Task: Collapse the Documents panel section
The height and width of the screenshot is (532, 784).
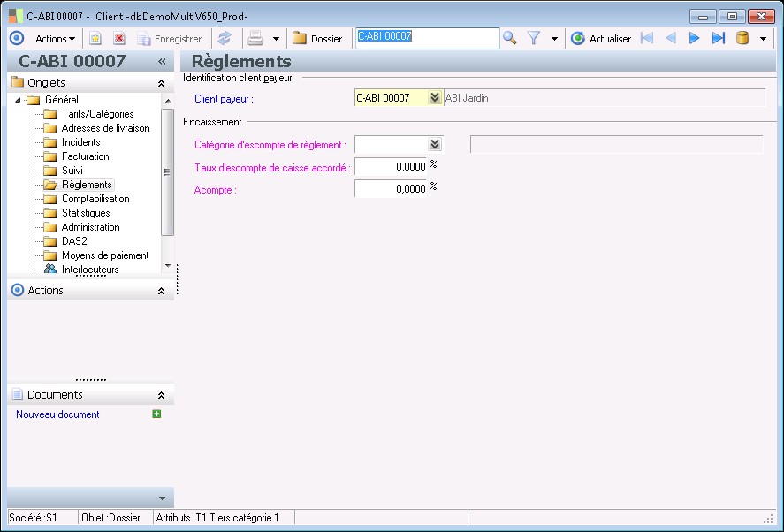Action: [x=161, y=395]
